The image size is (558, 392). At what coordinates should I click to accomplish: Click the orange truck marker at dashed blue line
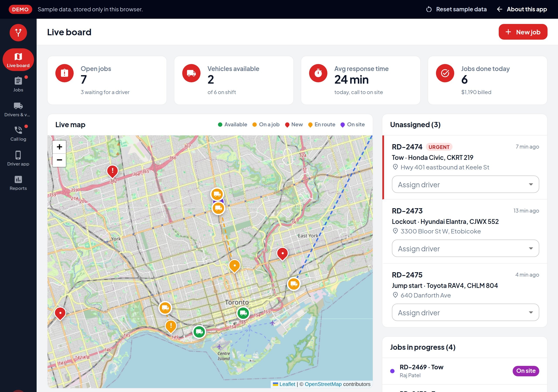(294, 284)
